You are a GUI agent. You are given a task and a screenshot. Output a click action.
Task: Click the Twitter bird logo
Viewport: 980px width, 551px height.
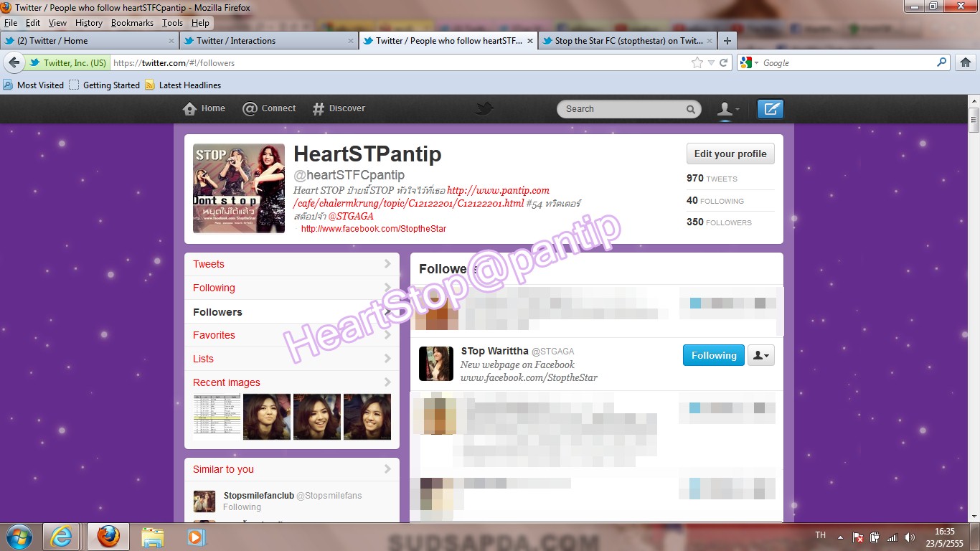pyautogui.click(x=484, y=108)
